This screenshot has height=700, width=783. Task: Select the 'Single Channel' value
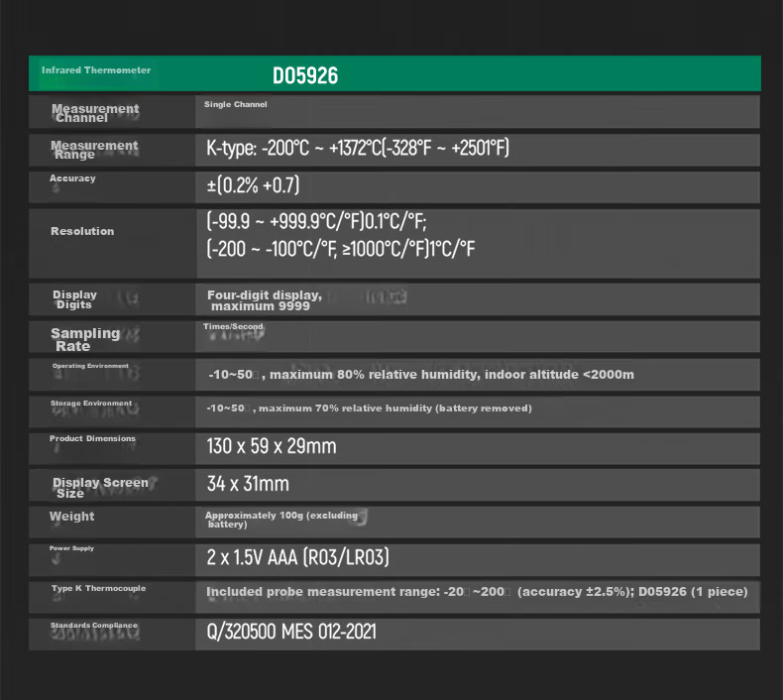click(235, 104)
